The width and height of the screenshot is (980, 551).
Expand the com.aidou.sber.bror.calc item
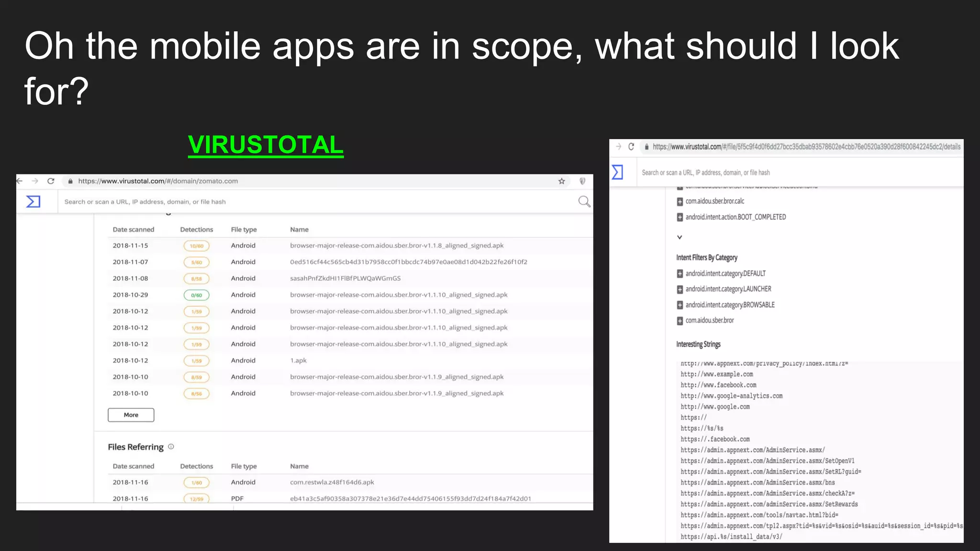click(x=679, y=202)
